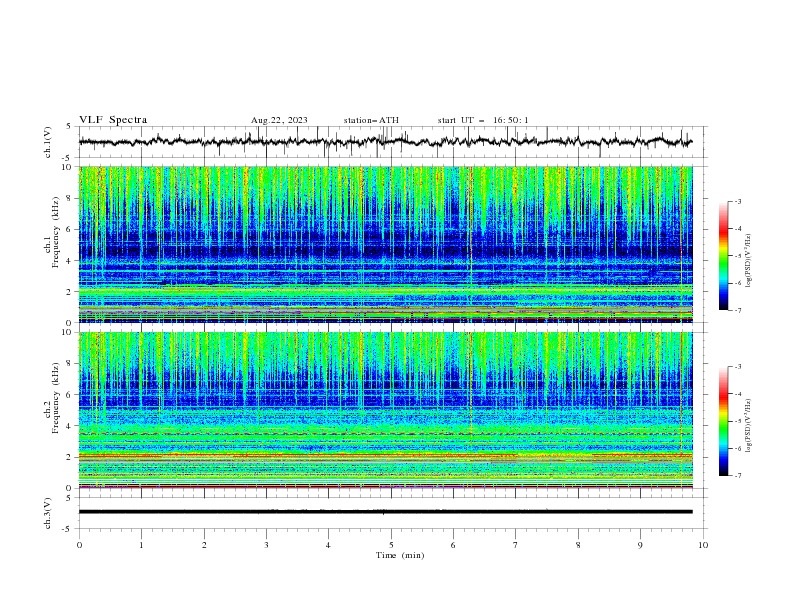Click the ch.3 voltage waveform black trace
792x612 pixels.
click(385, 512)
